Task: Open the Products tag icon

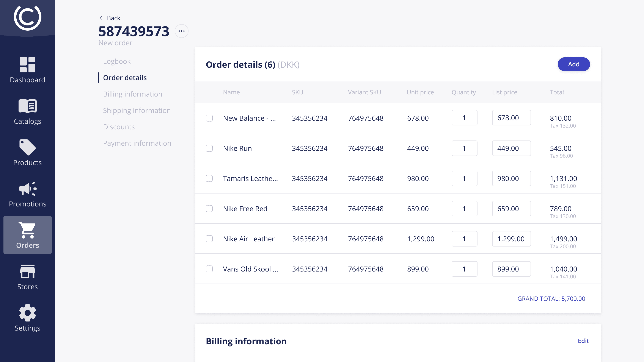Action: point(28,147)
